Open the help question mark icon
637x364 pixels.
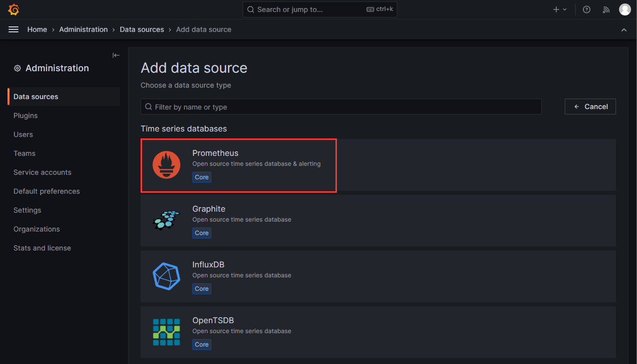coord(587,9)
